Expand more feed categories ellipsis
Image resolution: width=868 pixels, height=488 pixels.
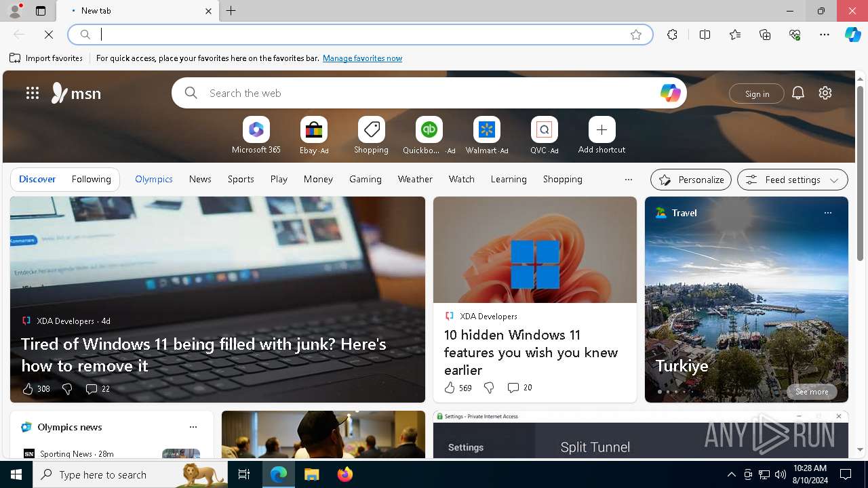(628, 180)
